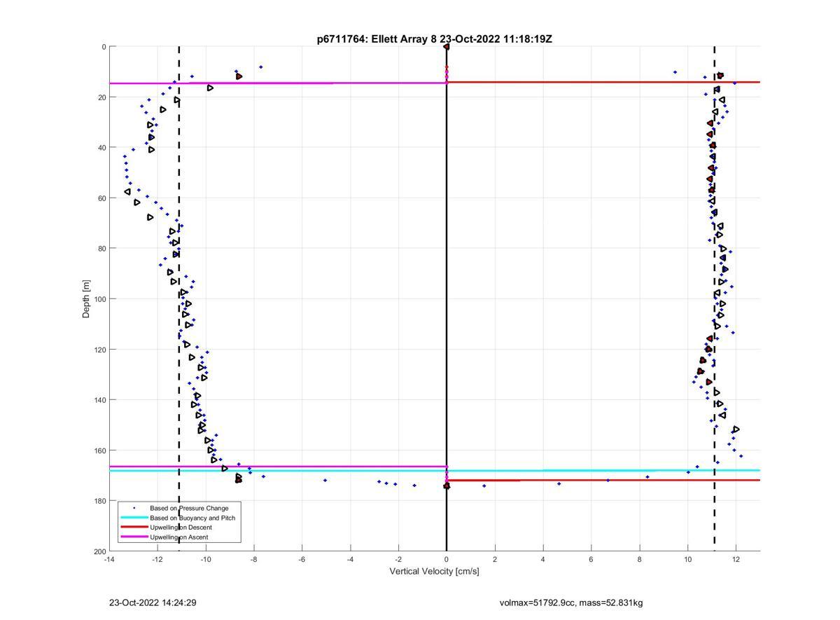Screen dimensions: 840x620
Task: Click the '6' x-axis tick label
Action: pyautogui.click(x=591, y=559)
